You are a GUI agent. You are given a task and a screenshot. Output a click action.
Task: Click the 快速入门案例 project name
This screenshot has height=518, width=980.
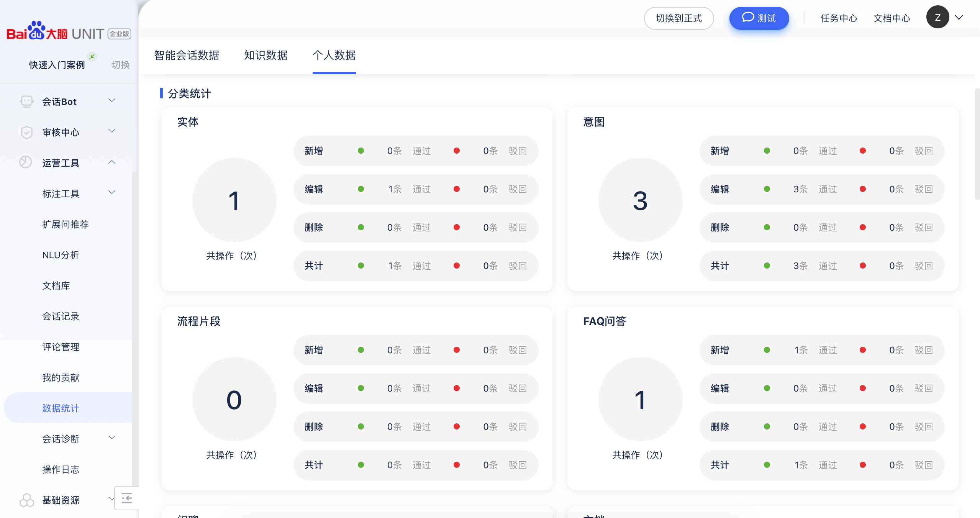click(57, 65)
